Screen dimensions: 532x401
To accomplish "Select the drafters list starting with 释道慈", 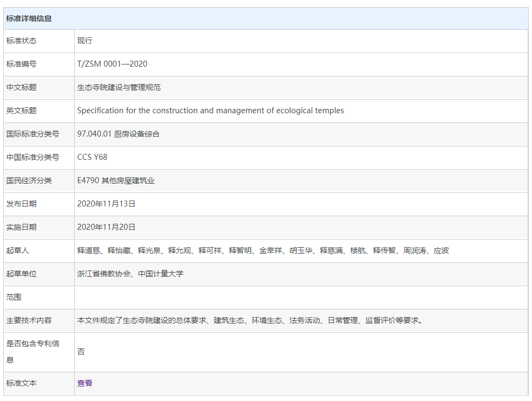I will [x=263, y=251].
